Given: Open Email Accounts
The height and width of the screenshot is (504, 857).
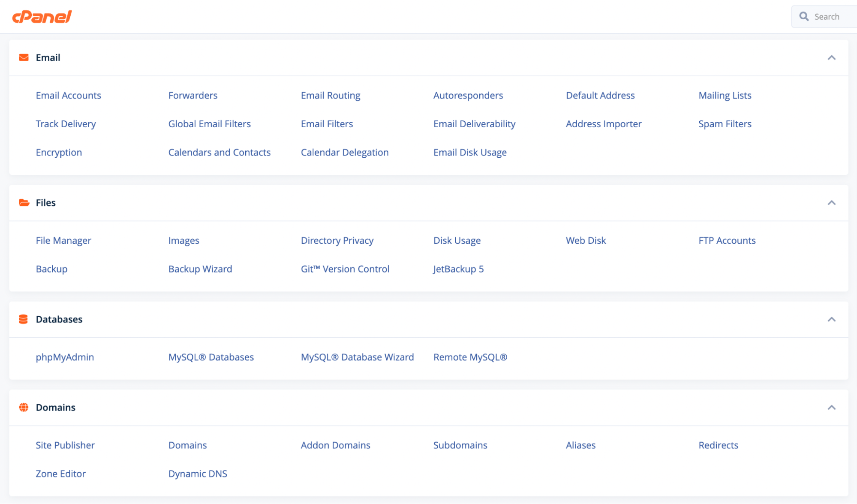Looking at the screenshot, I should click(69, 96).
